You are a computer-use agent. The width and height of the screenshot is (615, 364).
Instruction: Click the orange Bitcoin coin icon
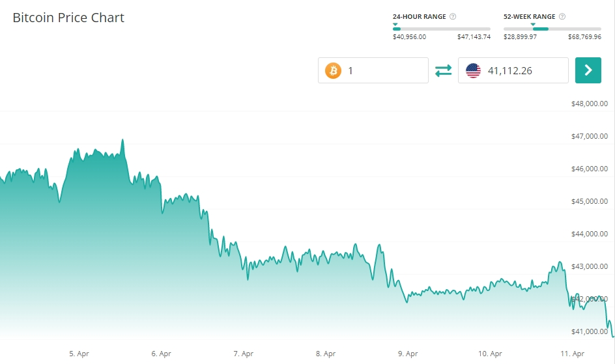coord(333,70)
